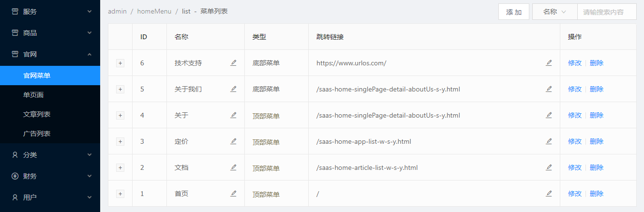Select 官网菜单 in the sidebar
The image size is (644, 212).
[50, 76]
